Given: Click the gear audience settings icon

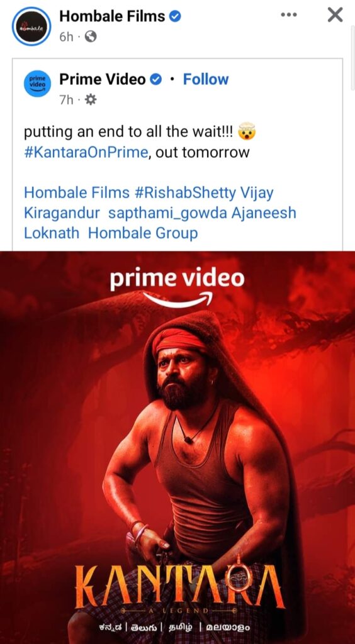Looking at the screenshot, I should pos(90,100).
